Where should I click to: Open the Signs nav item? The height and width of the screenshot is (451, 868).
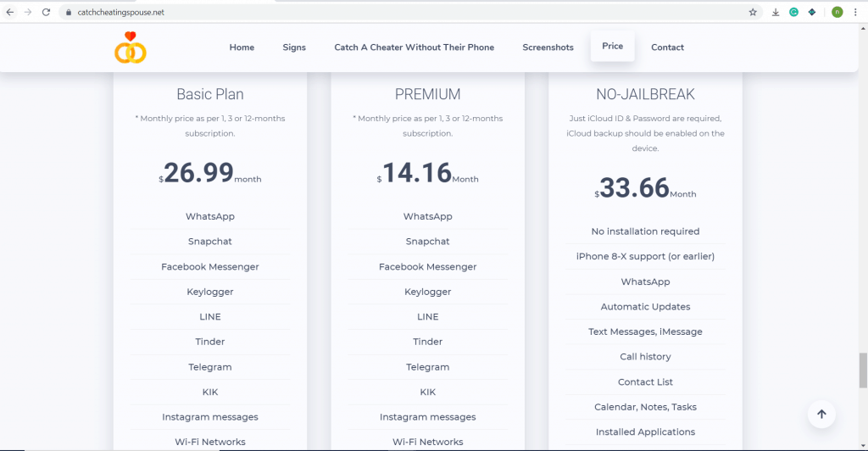(294, 47)
